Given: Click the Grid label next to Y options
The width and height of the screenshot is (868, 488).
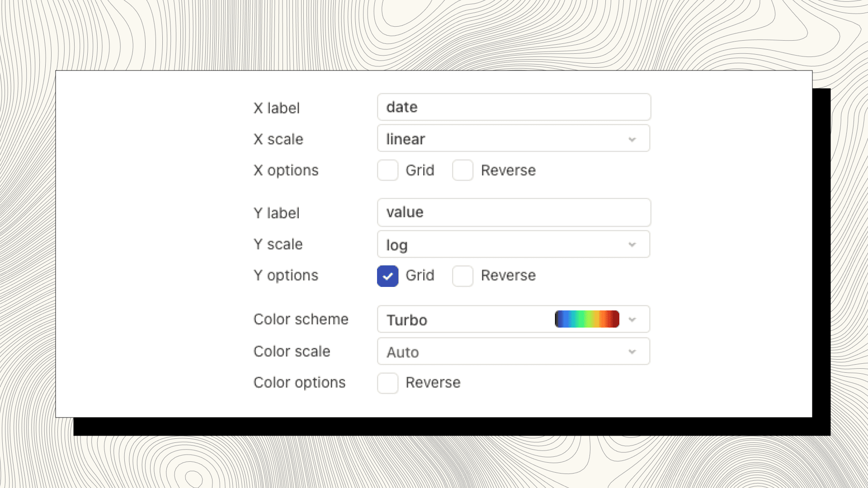Looking at the screenshot, I should 420,276.
